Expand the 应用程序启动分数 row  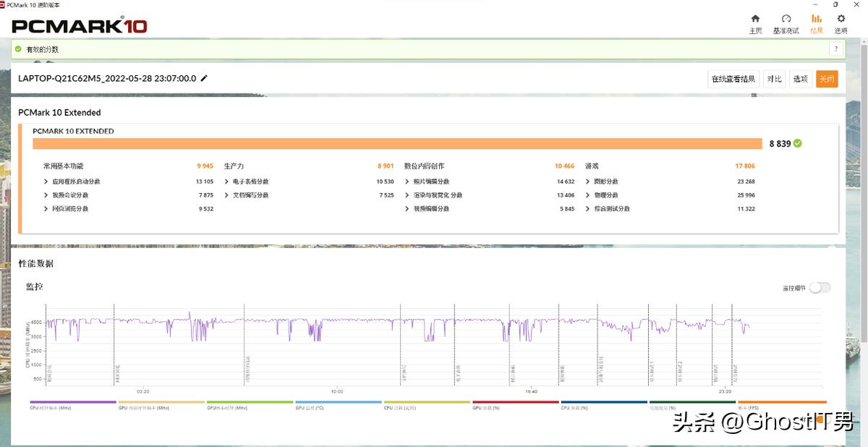[x=47, y=182]
